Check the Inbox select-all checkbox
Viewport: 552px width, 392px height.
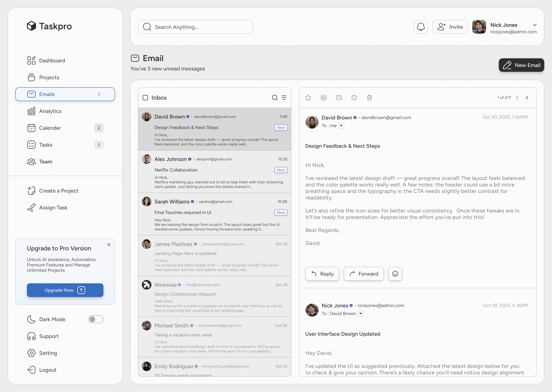coord(145,98)
